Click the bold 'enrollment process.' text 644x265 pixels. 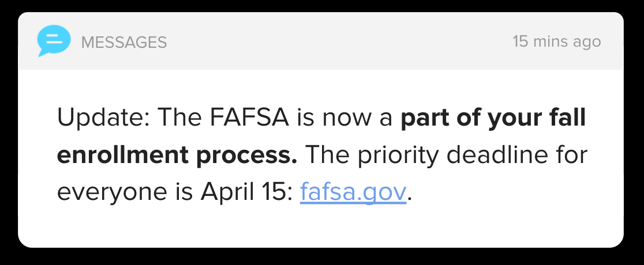click(177, 155)
